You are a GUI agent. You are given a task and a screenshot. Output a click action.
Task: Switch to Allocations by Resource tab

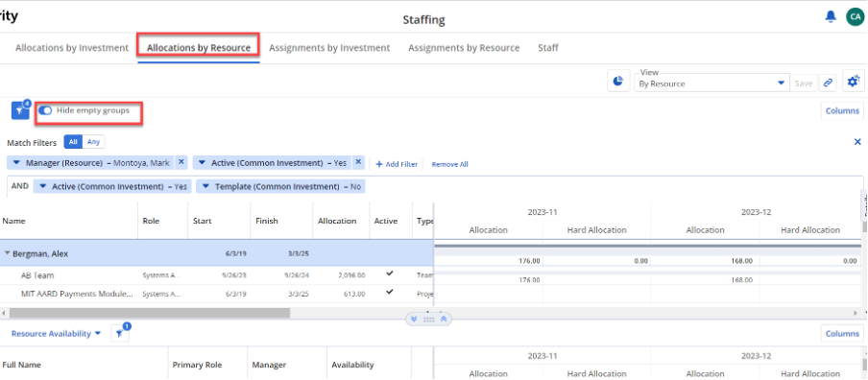199,48
